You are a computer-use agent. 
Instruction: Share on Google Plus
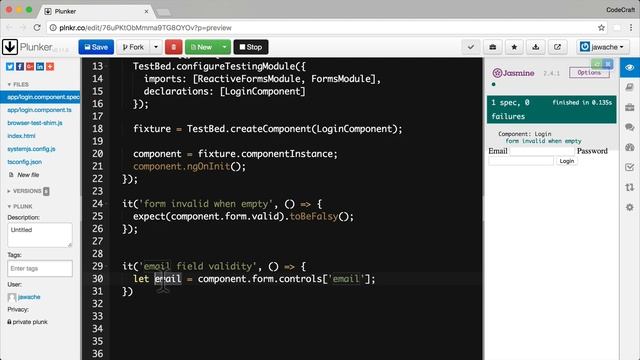[x=30, y=67]
